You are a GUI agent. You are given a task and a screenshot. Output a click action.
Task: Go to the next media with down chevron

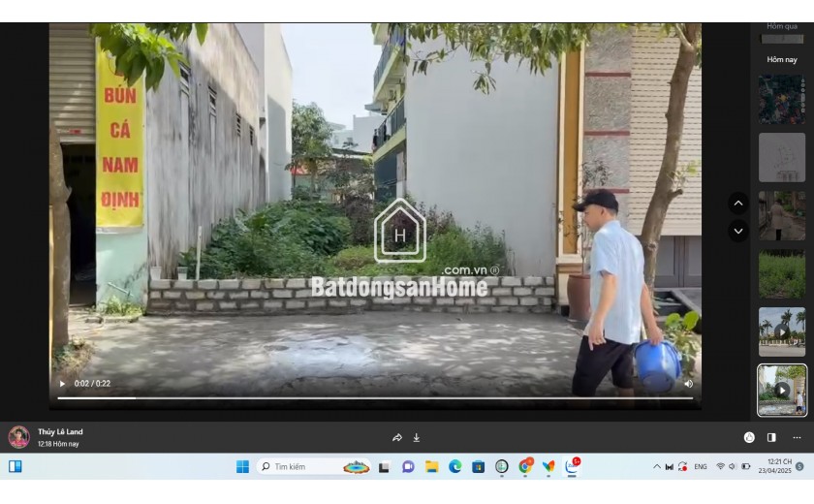pyautogui.click(x=738, y=231)
